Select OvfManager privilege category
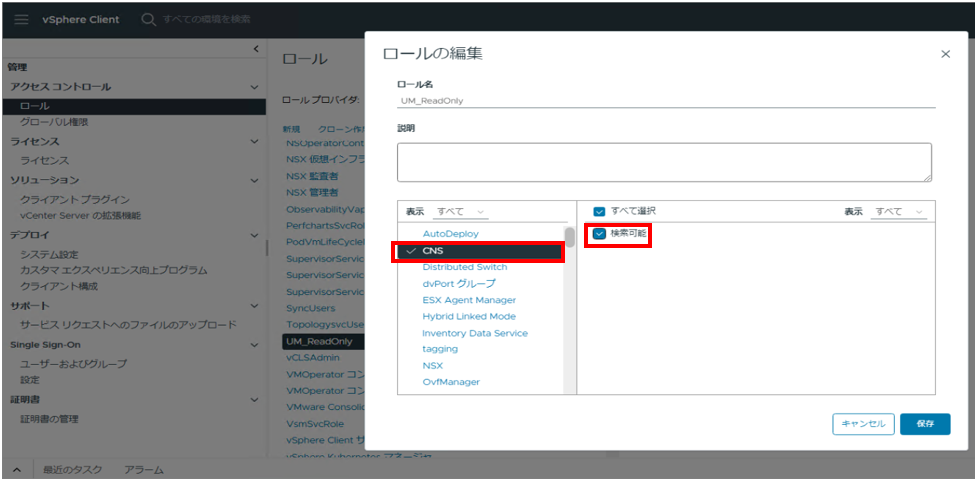The height and width of the screenshot is (481, 975). coord(451,382)
